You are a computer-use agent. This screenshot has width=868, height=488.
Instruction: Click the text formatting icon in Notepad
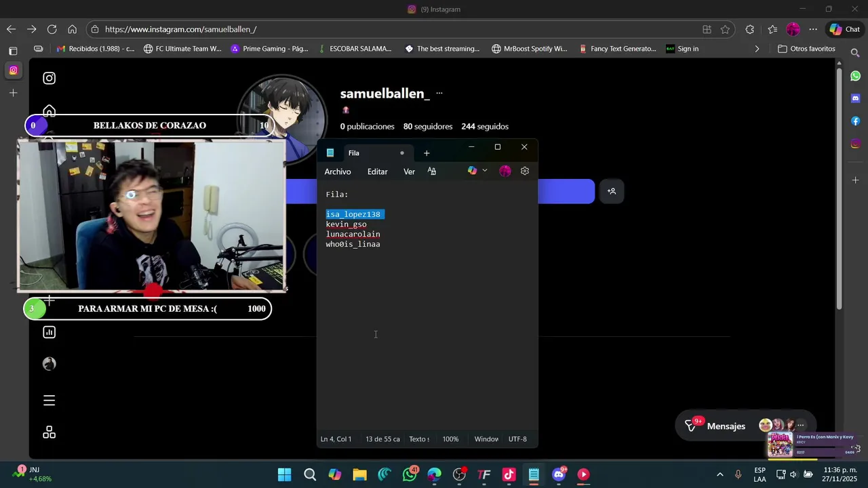point(432,171)
